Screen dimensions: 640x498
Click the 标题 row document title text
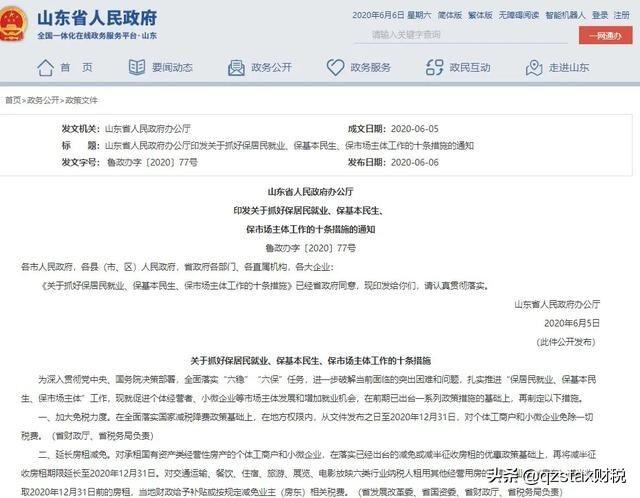(289, 145)
